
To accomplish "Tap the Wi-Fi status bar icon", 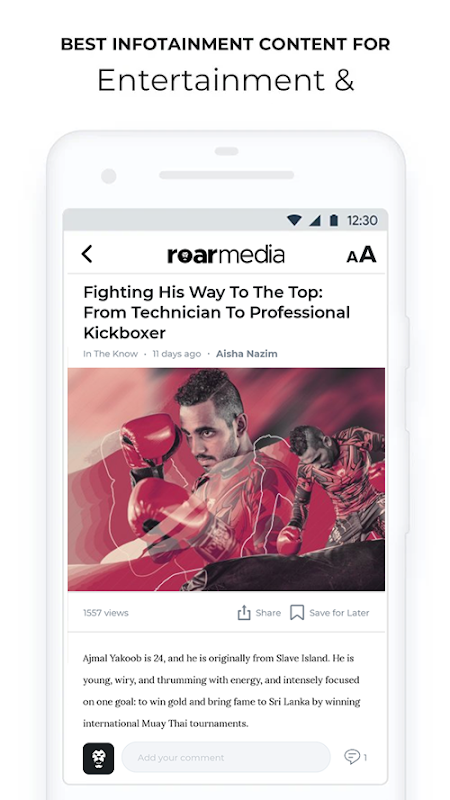I will tap(294, 220).
